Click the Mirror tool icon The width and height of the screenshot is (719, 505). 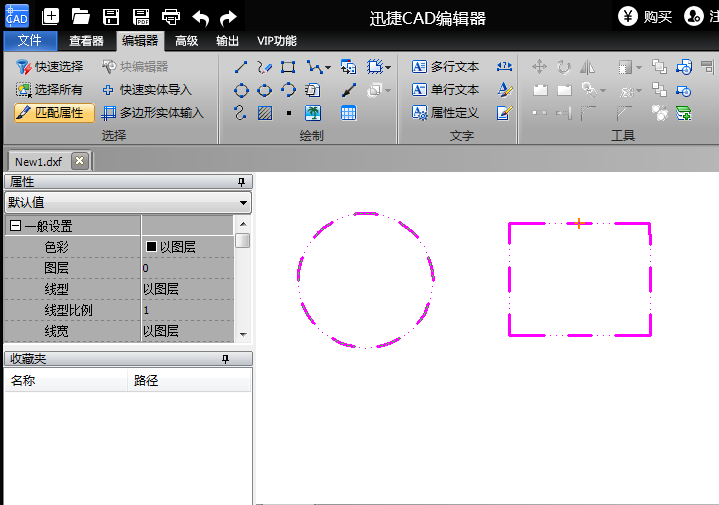click(x=587, y=67)
